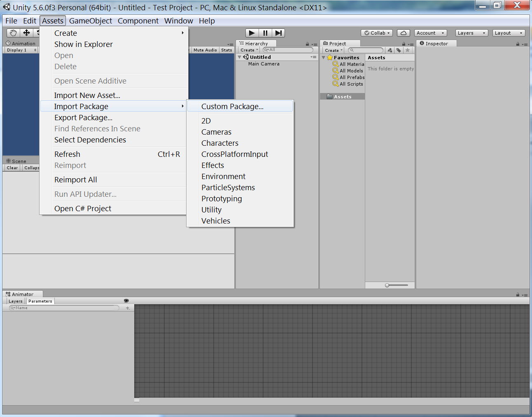
Task: Click the Hierarchy Create dropdown
Action: point(249,50)
